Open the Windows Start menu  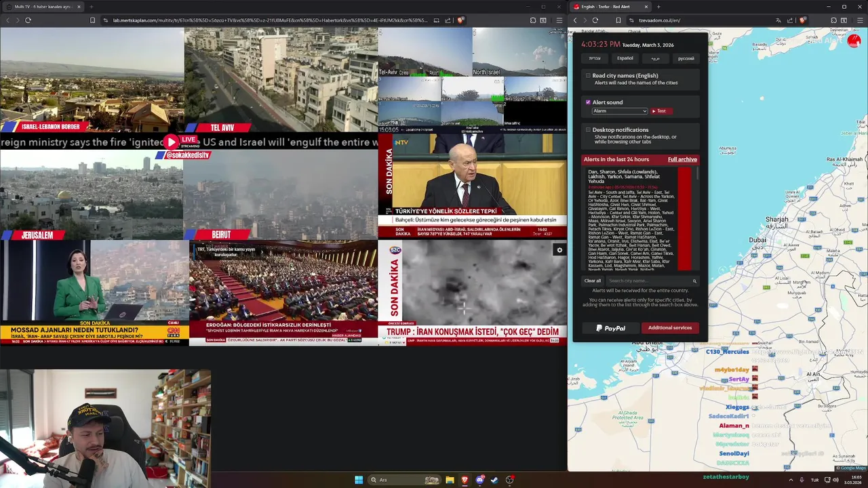[359, 480]
